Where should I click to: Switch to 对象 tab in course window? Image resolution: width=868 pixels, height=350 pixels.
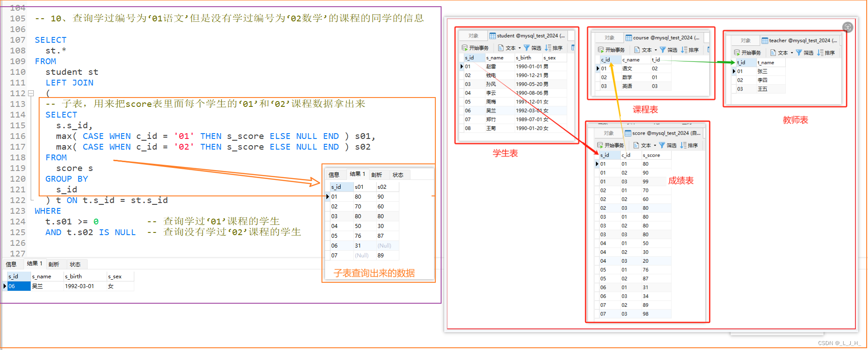[x=609, y=38]
